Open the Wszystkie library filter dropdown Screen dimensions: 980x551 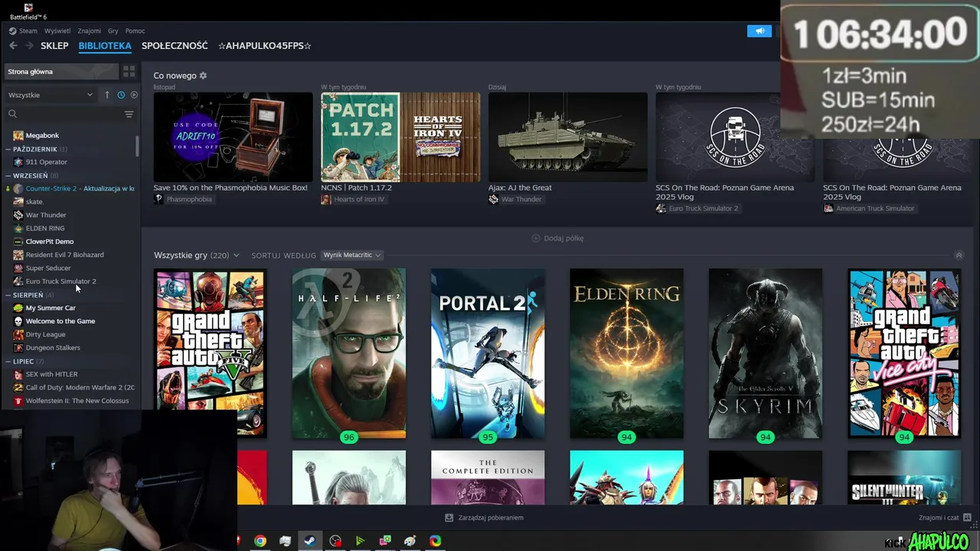tap(51, 95)
